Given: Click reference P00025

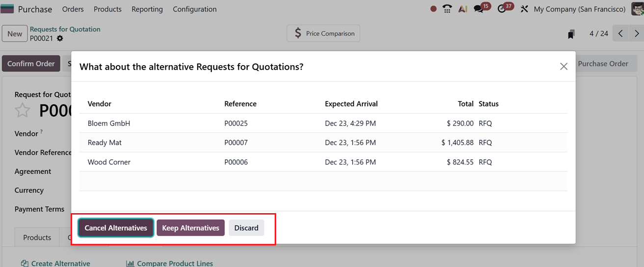Looking at the screenshot, I should [236, 123].
